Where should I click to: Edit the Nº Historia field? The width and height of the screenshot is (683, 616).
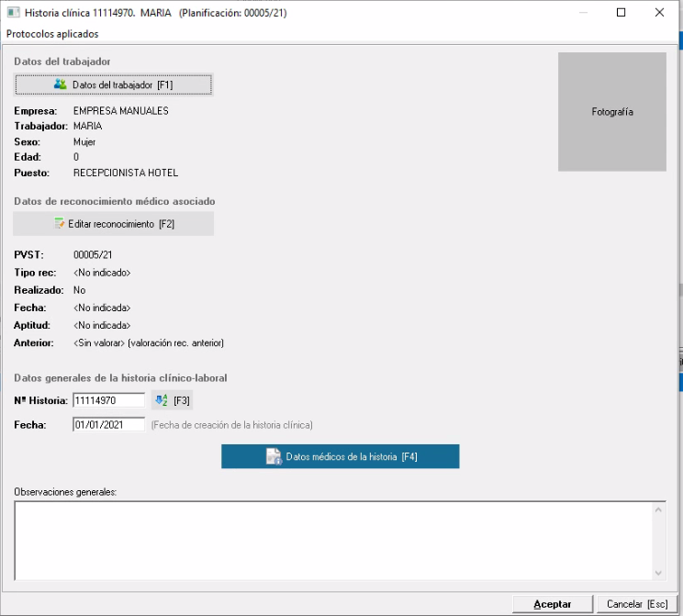(108, 400)
